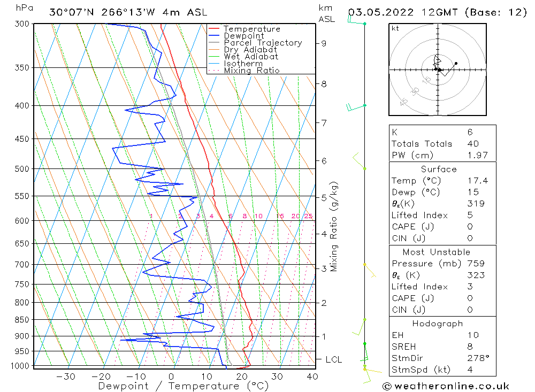
Task: Click the 5 km altitude label
Action: click(324, 197)
